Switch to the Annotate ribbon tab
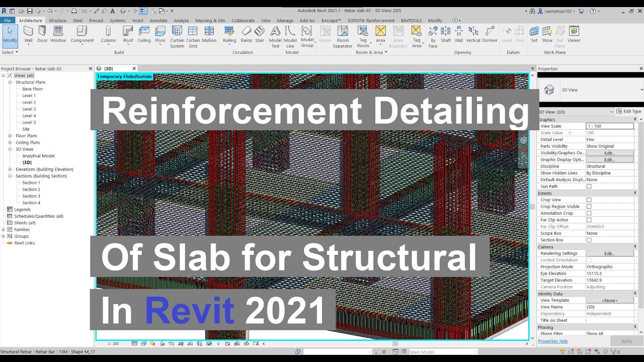Screen dimensions: 644x362 (158, 21)
